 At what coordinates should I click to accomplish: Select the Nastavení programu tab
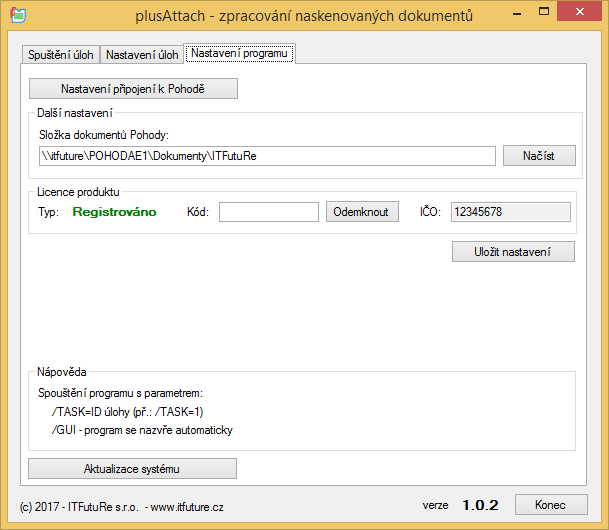tap(239, 53)
